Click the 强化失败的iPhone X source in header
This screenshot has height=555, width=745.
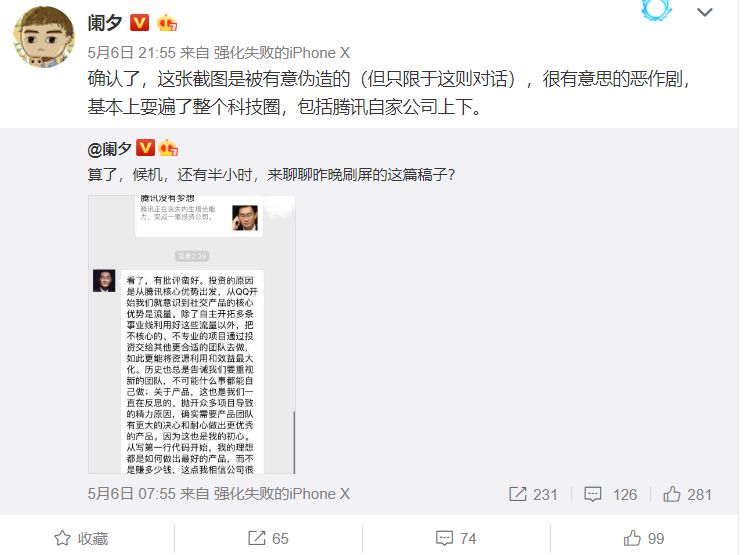point(282,53)
